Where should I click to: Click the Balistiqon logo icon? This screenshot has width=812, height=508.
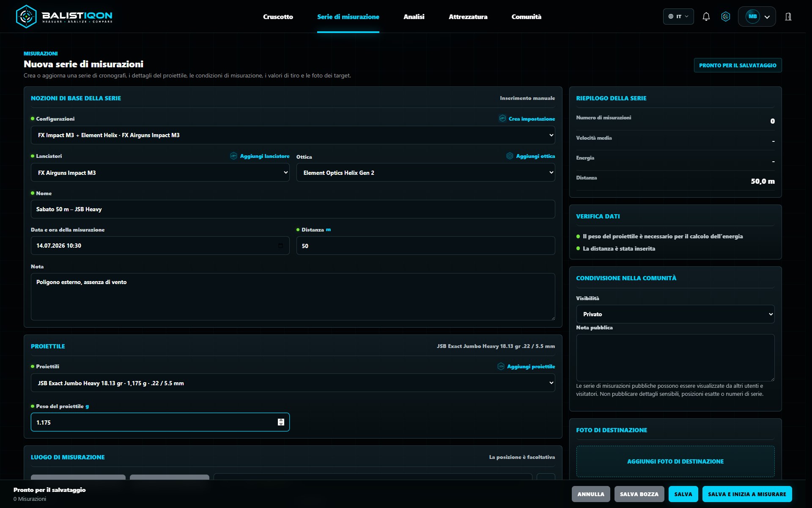click(26, 17)
